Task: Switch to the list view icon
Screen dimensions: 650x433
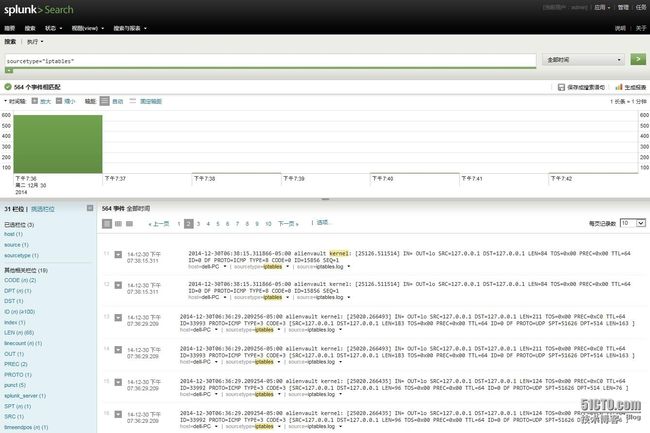Action: click(107, 224)
